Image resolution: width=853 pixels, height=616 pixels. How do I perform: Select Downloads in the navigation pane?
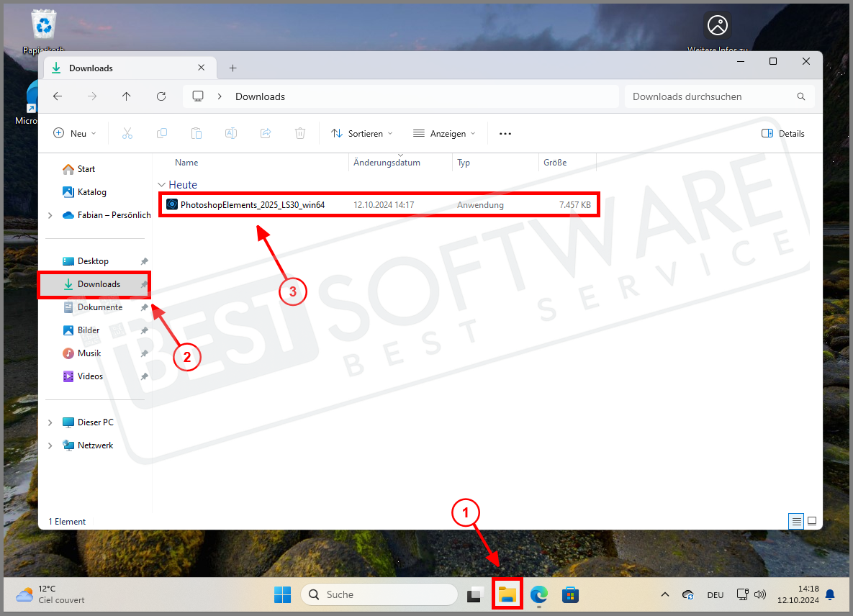pyautogui.click(x=94, y=284)
